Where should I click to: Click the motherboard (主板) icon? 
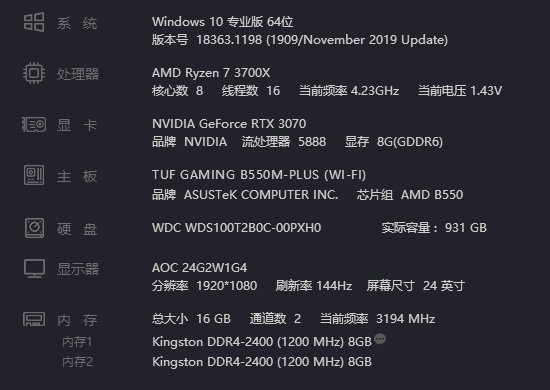click(x=34, y=175)
